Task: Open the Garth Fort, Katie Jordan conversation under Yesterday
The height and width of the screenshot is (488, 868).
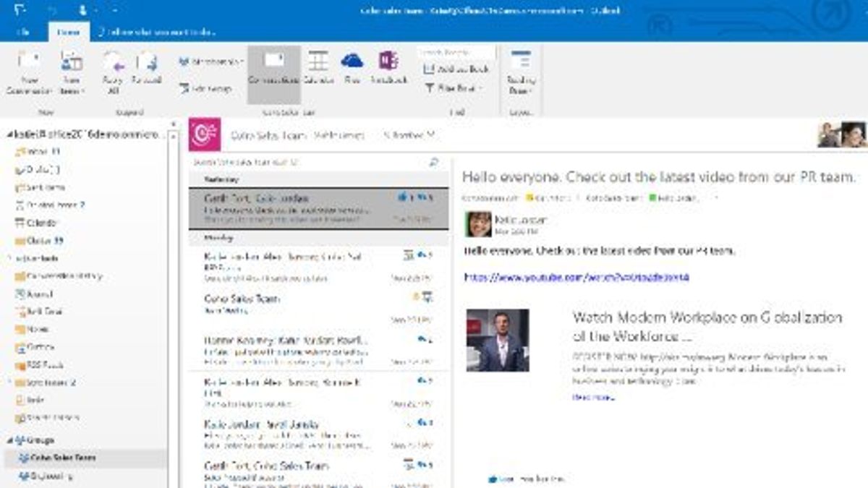Action: point(318,207)
